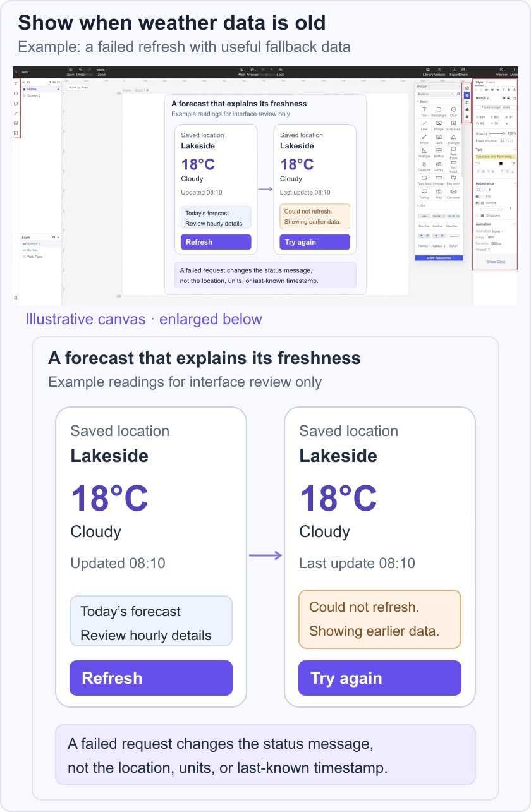Click the font size 14 field
The width and height of the screenshot is (531, 812).
[478, 164]
